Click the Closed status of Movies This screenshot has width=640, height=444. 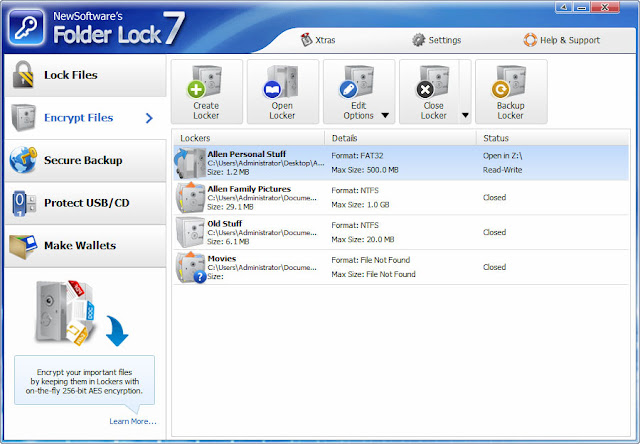click(x=494, y=267)
